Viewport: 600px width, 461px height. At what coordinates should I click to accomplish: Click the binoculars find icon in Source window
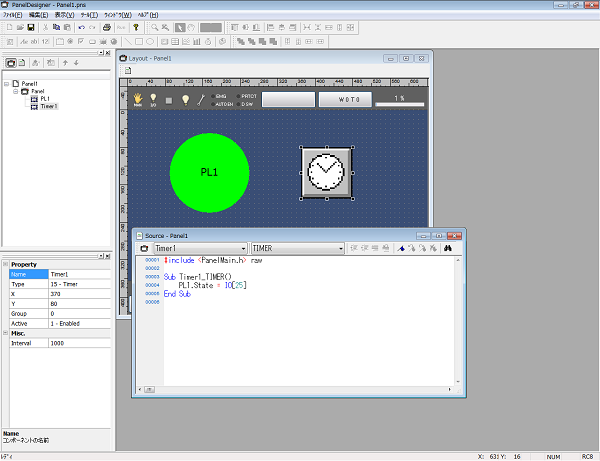click(449, 247)
